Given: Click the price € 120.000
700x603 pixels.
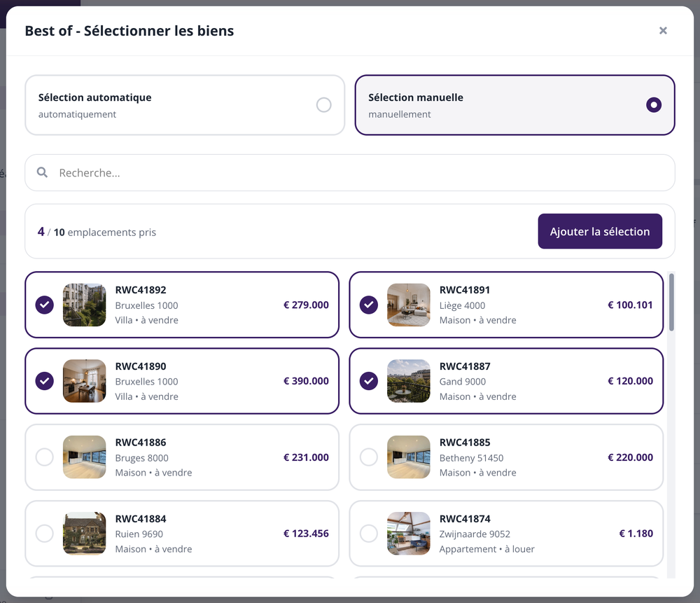Looking at the screenshot, I should [631, 381].
